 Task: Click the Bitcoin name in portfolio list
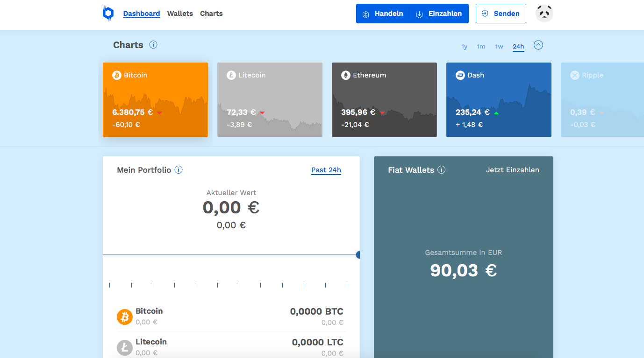click(x=149, y=311)
